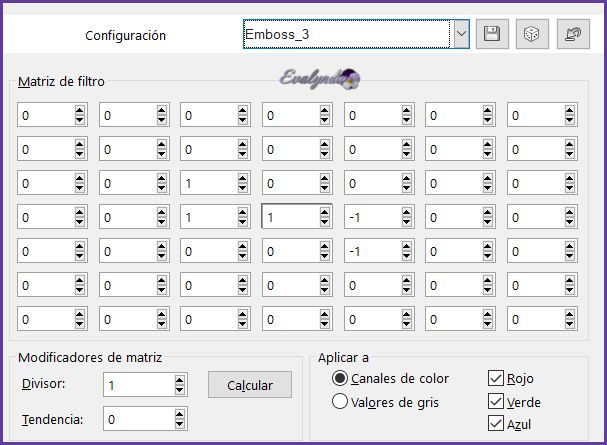Decrease the row 4, column 7 matrix cell value
The height and width of the screenshot is (445, 607).
tap(569, 222)
